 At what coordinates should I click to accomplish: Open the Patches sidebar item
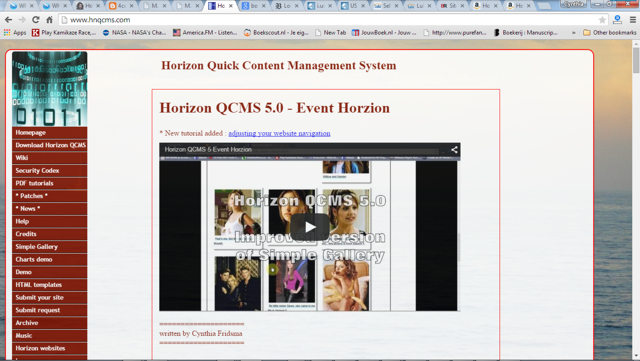tap(49, 196)
